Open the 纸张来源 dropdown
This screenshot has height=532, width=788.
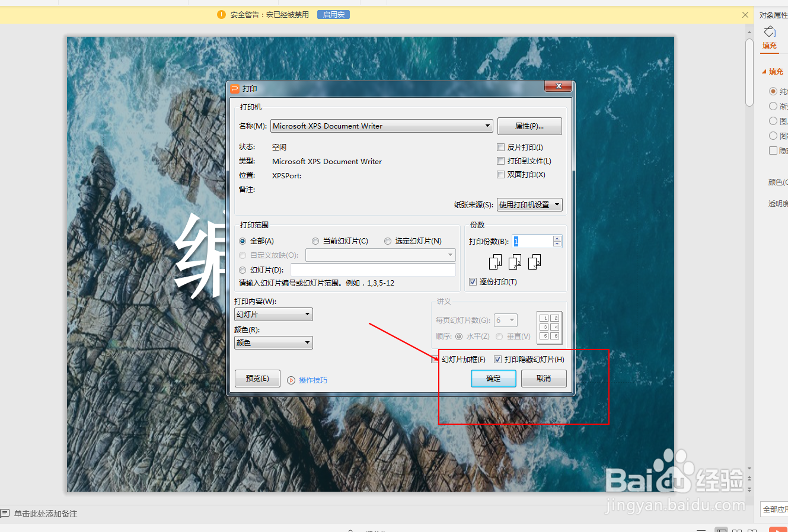(529, 204)
